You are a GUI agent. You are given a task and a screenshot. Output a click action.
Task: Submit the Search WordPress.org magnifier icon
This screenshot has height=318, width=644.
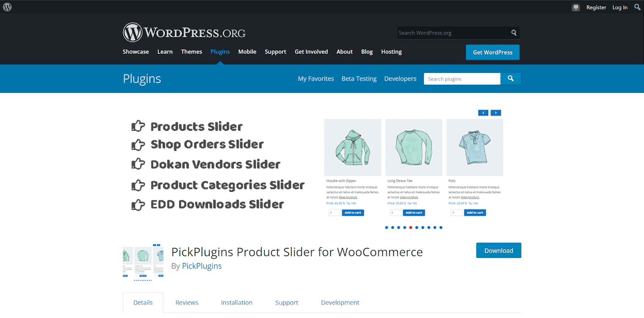(x=514, y=33)
